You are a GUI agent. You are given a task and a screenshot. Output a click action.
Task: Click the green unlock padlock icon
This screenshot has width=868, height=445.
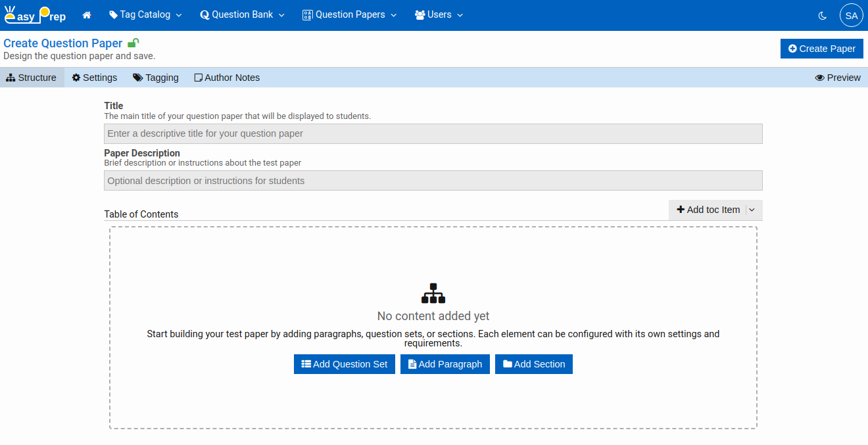pos(133,43)
